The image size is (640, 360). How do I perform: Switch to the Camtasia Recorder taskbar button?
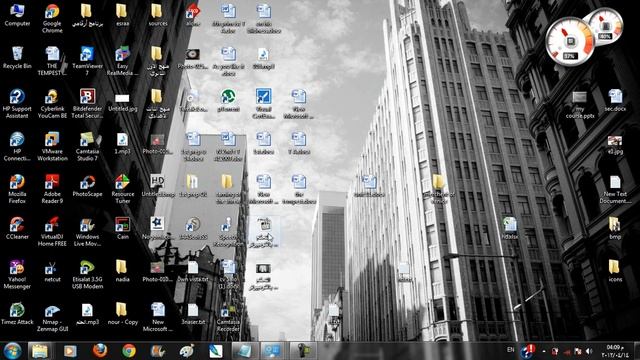click(x=303, y=351)
